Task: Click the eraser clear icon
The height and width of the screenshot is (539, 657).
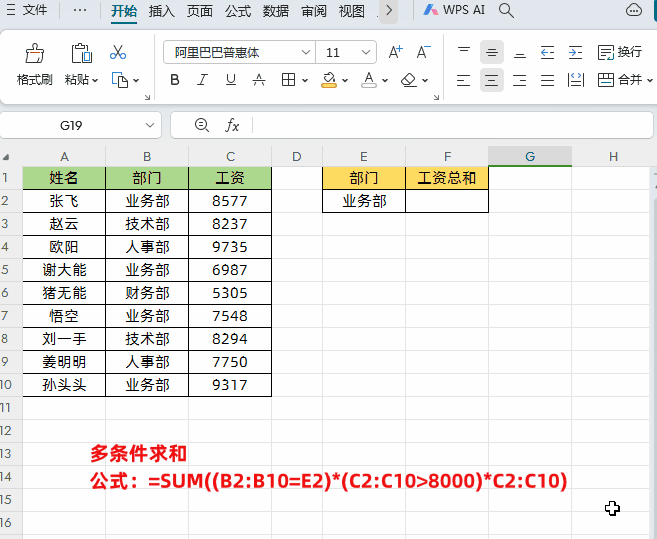Action: coord(408,80)
